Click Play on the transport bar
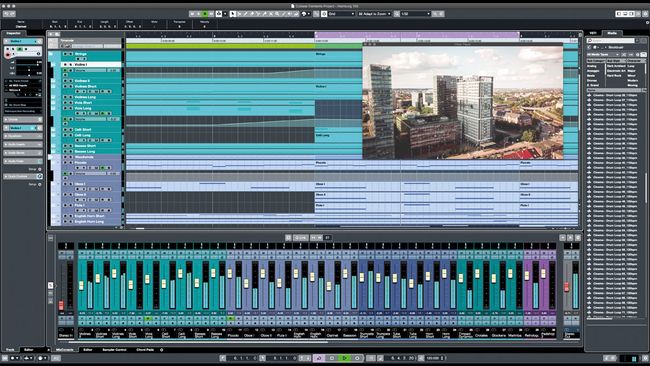 (344, 358)
